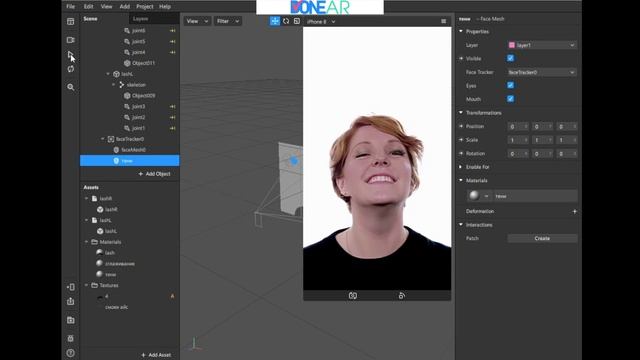
Task: Open the File menu
Action: pos(71,7)
